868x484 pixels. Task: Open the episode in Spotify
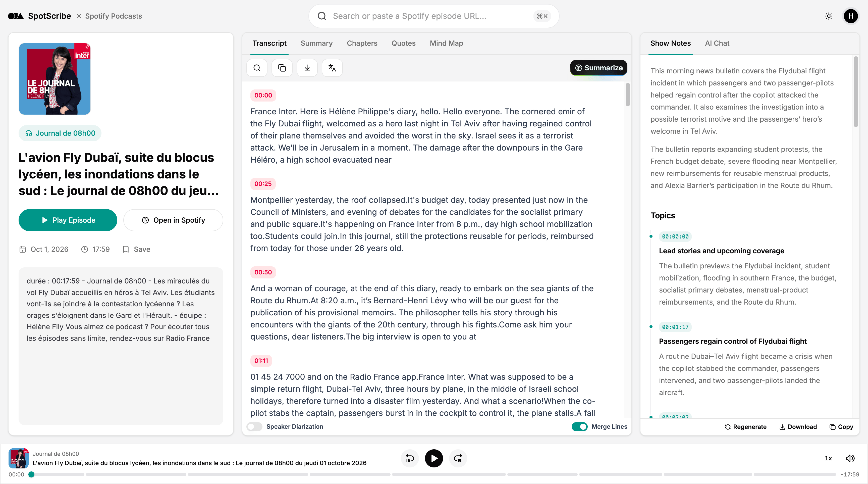point(173,220)
